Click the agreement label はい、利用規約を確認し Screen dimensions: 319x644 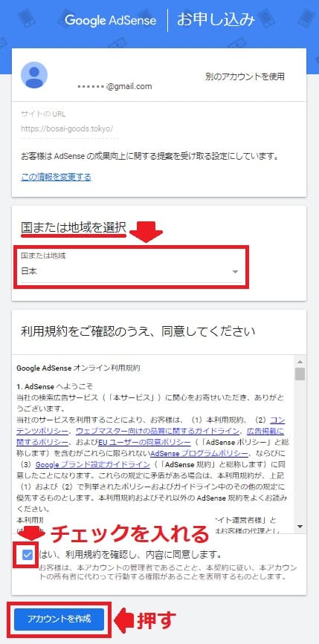130,555
